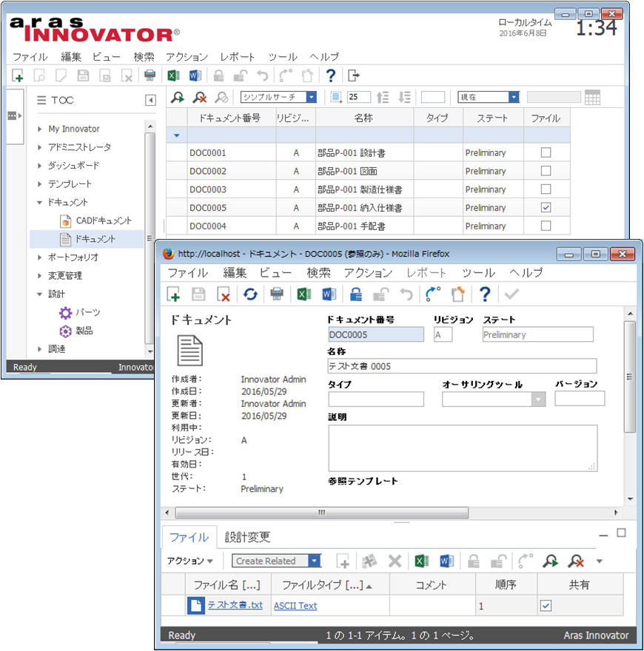Export to Excel from the main Aras toolbar
644x651 pixels.
[x=173, y=75]
